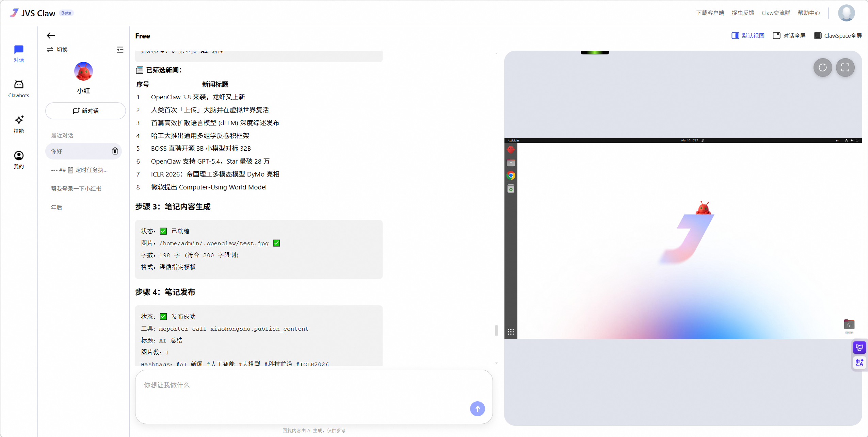This screenshot has width=868, height=437.
Task: Expand ClawSpace to fullscreen via corner icon
Action: [x=846, y=68]
